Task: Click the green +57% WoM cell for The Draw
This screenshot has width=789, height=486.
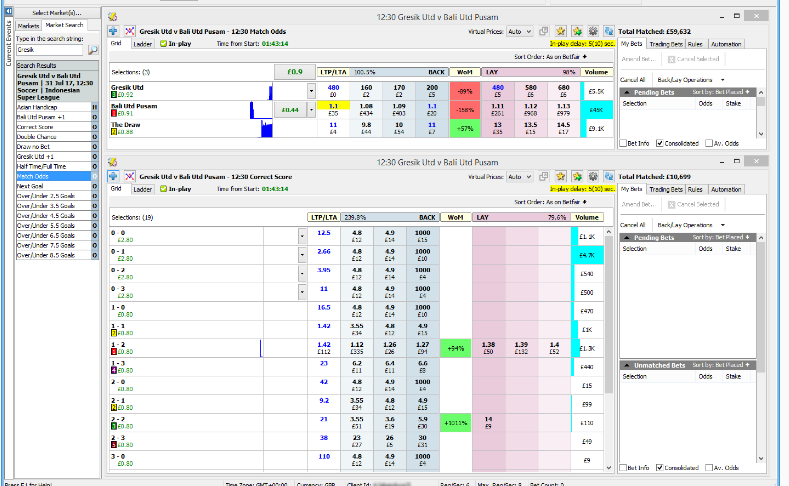Action: coord(465,128)
